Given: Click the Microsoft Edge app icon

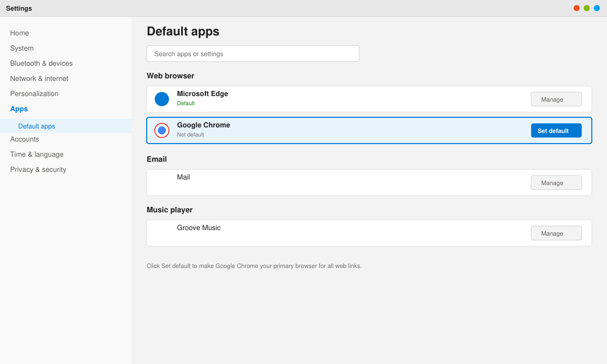Looking at the screenshot, I should click(162, 99).
